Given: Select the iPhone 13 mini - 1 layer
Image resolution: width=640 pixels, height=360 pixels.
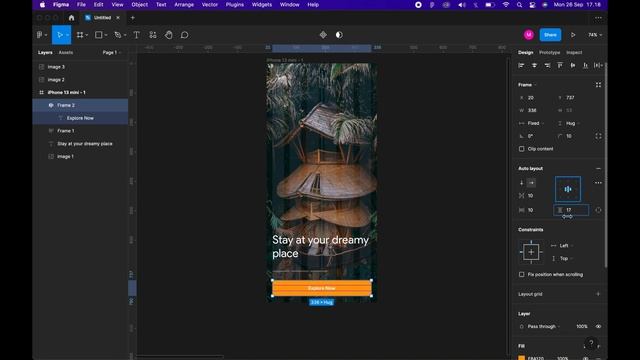Looking at the screenshot, I should (80, 93).
